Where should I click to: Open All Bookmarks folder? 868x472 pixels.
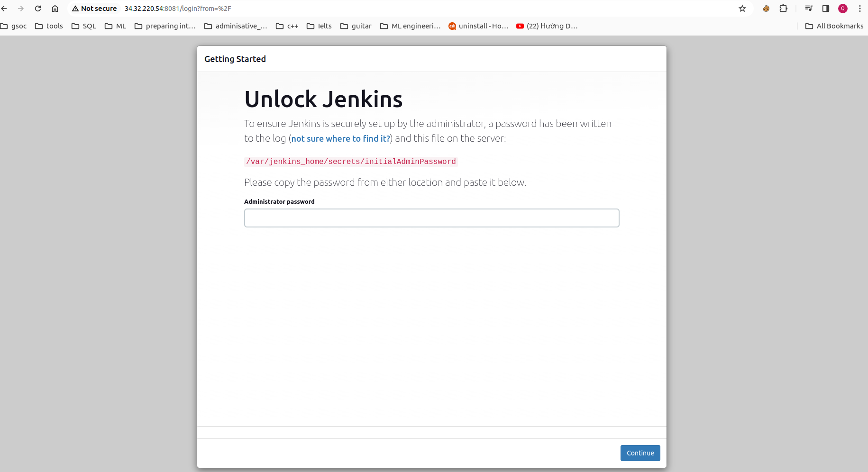coord(834,26)
